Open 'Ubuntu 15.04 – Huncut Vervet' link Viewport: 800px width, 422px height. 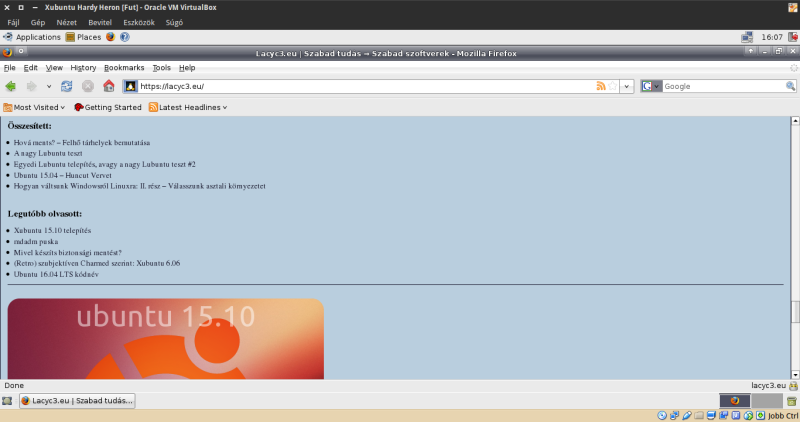tap(62, 176)
